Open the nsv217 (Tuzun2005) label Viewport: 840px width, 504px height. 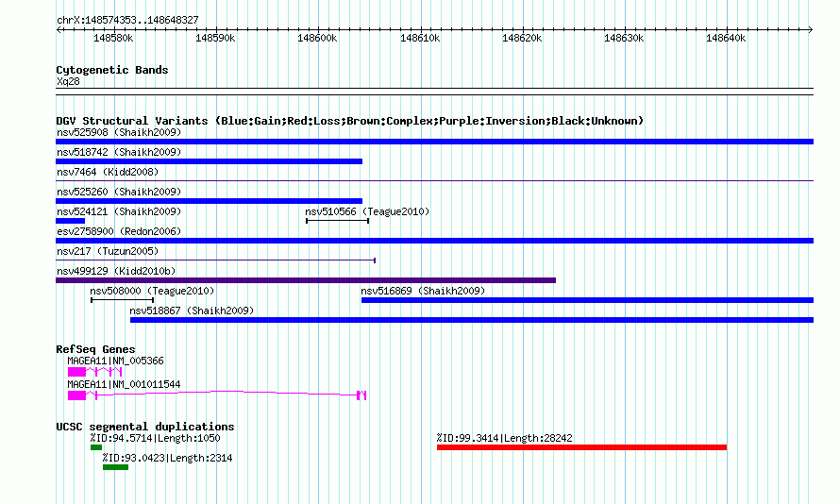108,251
